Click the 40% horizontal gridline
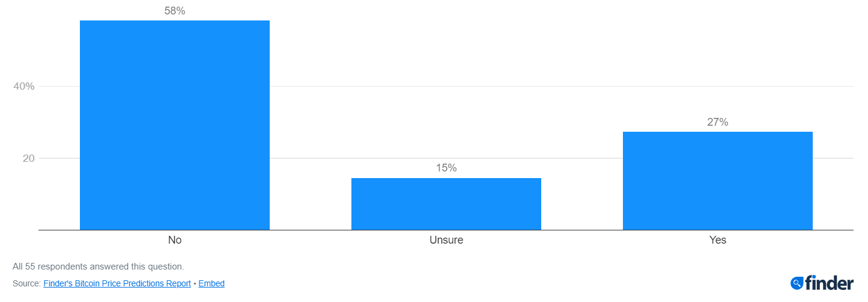 coord(446,86)
